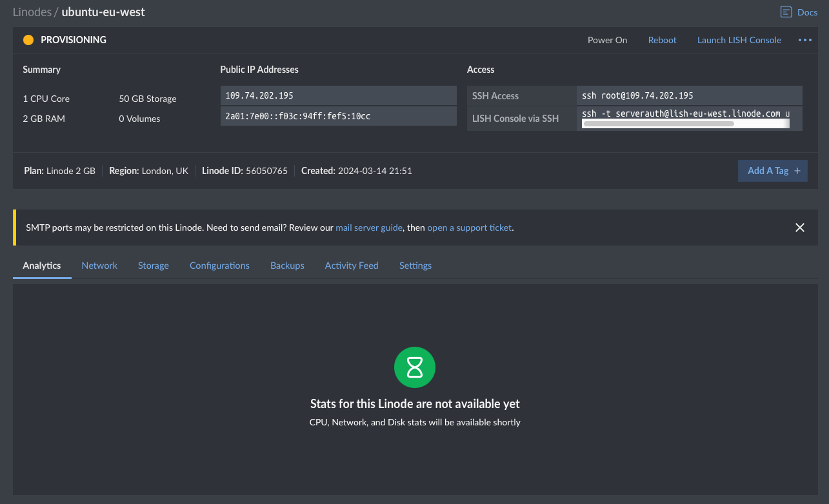The width and height of the screenshot is (829, 504).
Task: Select the Backups tab
Action: (x=287, y=266)
